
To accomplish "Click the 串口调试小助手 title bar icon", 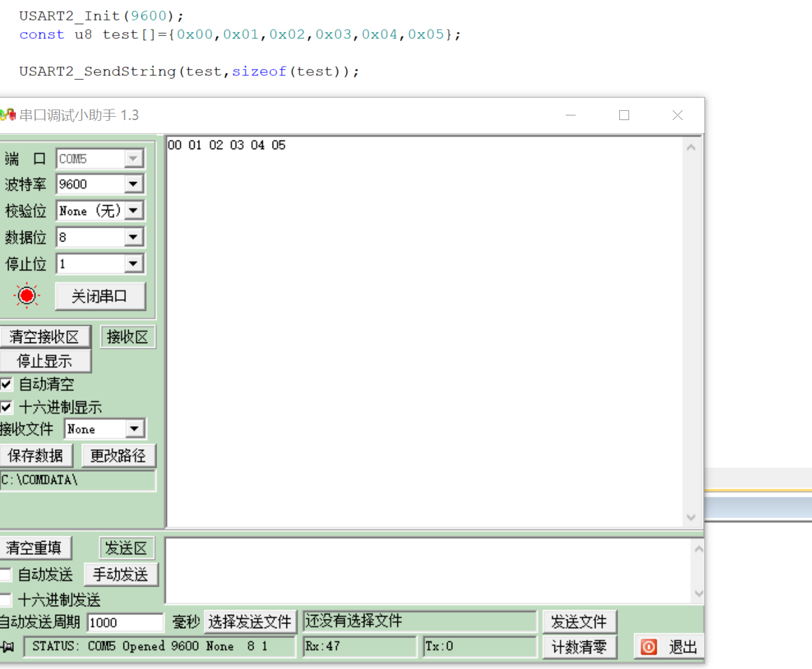I will (x=9, y=115).
